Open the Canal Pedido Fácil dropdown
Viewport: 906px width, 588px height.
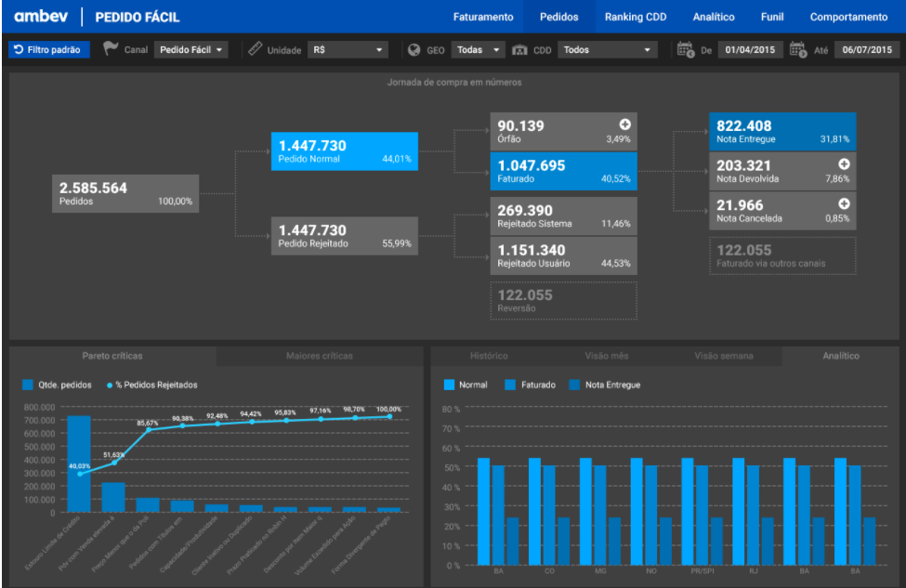(x=190, y=49)
